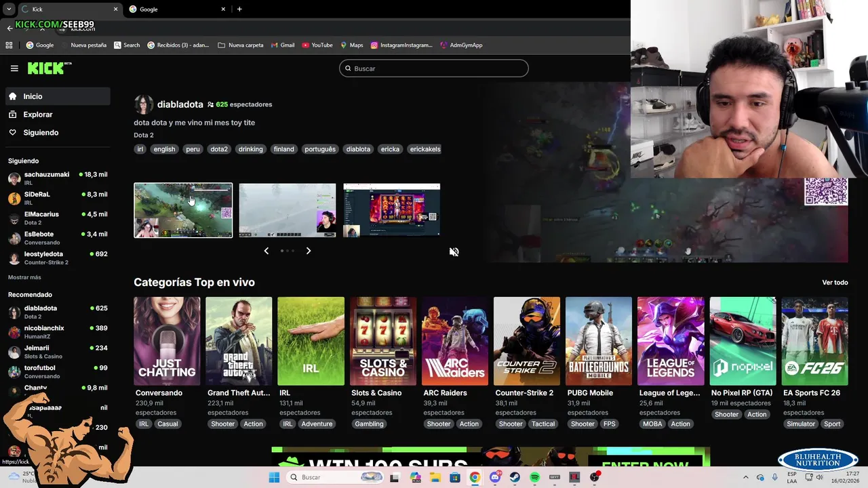868x488 pixels.
Task: Open the PUBG Mobile category card
Action: [x=599, y=341]
